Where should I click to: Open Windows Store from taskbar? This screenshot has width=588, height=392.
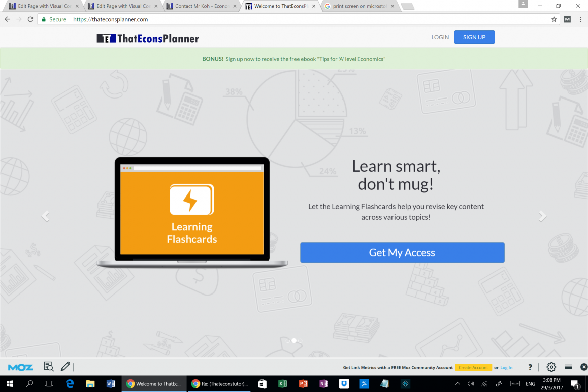pyautogui.click(x=262, y=384)
